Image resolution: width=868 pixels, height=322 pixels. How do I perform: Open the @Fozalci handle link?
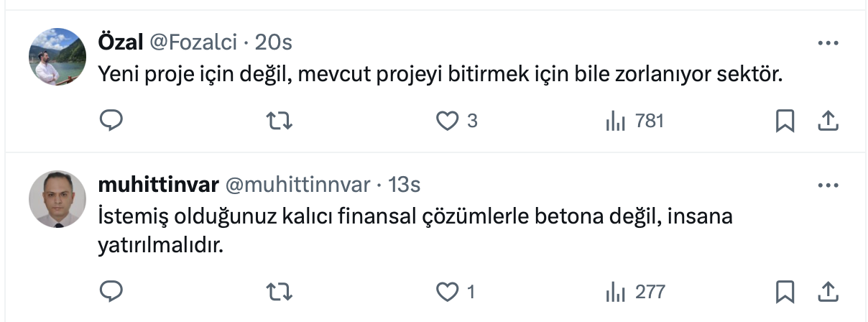click(x=193, y=43)
